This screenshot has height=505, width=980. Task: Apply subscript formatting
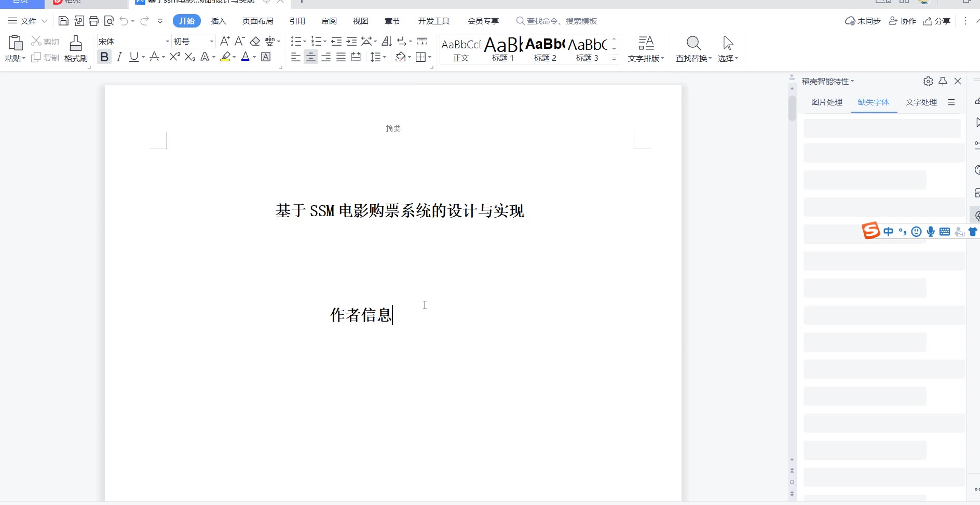click(x=190, y=57)
